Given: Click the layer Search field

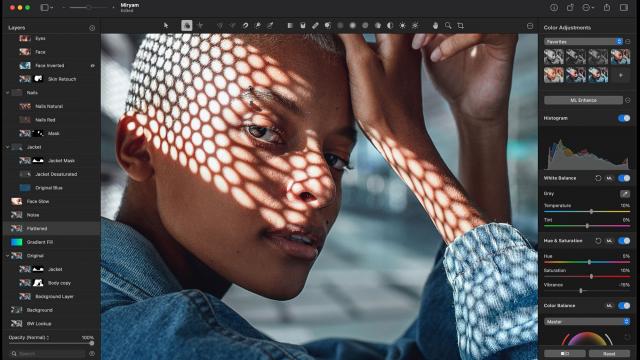Looking at the screenshot, I should click(48, 353).
